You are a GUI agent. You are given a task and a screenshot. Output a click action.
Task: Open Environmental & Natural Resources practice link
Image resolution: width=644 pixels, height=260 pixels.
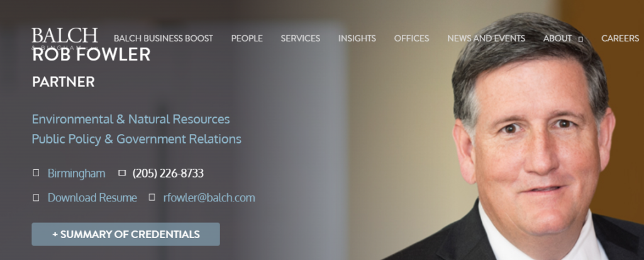(x=131, y=120)
